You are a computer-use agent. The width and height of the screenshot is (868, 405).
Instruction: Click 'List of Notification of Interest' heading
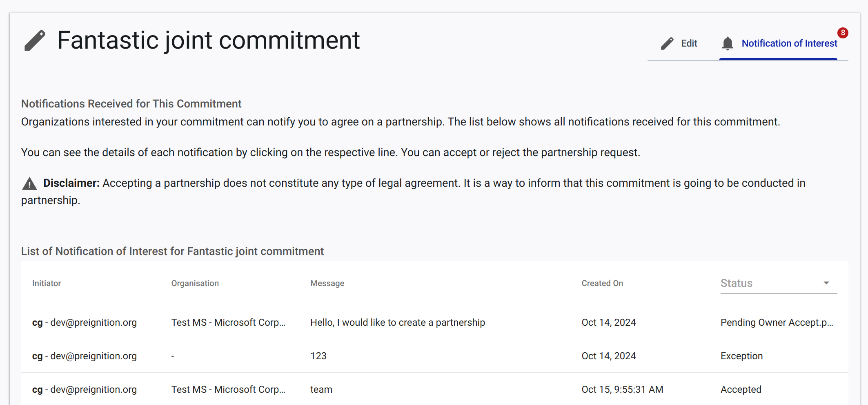point(172,251)
